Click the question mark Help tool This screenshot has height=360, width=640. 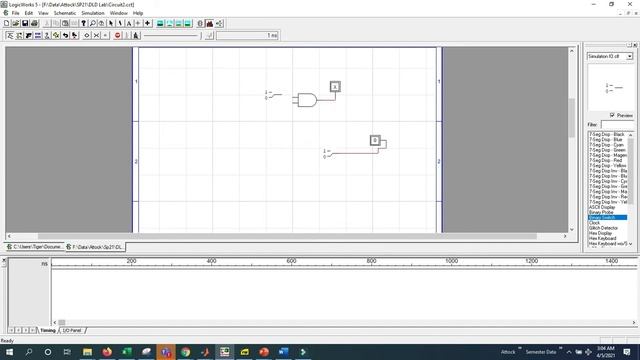tap(84, 24)
